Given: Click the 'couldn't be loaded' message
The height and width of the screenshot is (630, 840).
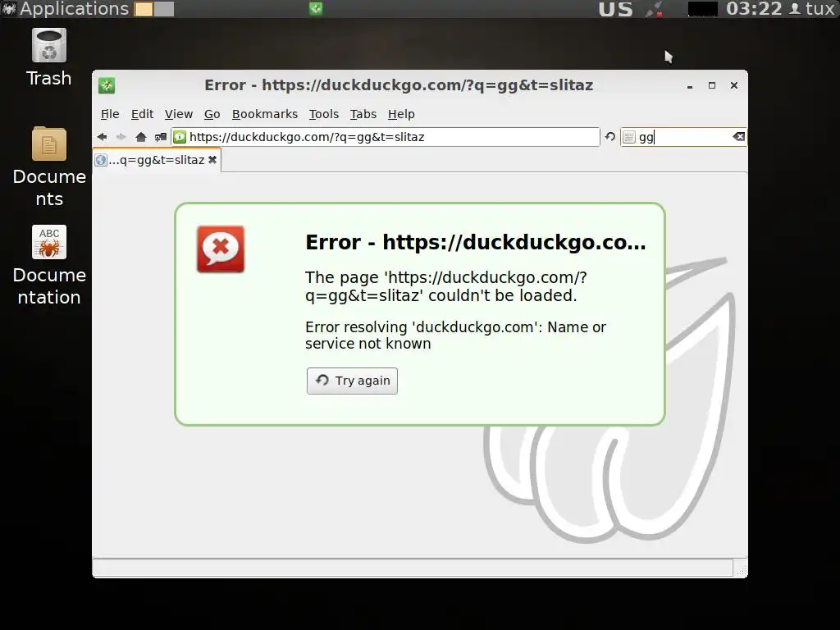Looking at the screenshot, I should click(x=445, y=286).
